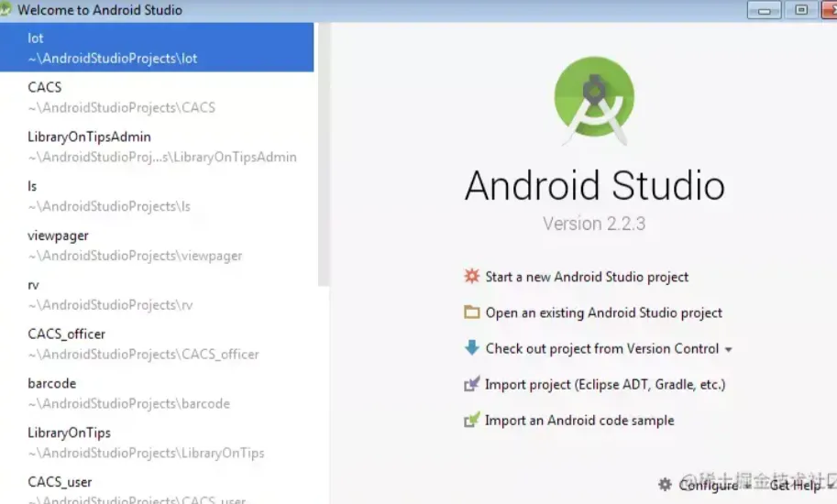Click the Android Studio title bar app icon
Image resolution: width=837 pixels, height=504 pixels.
[x=6, y=9]
